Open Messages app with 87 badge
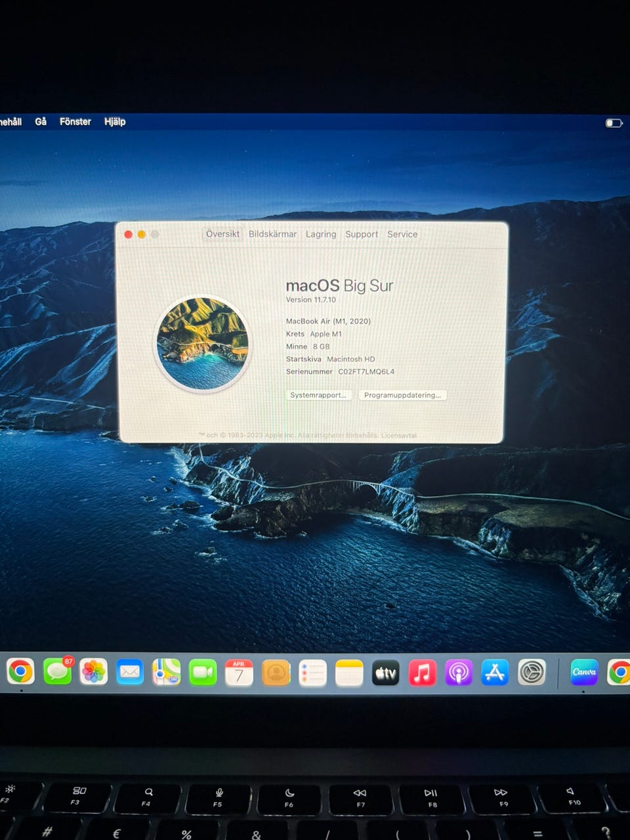 click(x=58, y=672)
